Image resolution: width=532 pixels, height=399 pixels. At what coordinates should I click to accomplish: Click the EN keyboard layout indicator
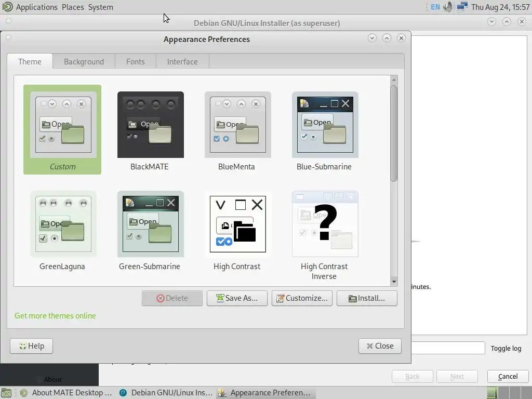(435, 7)
